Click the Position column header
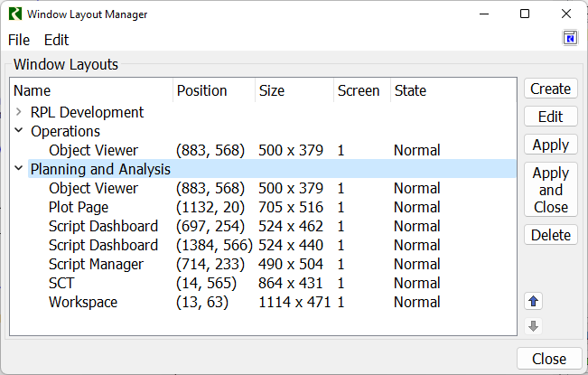Screen dimensions: 588x375 click(x=201, y=90)
